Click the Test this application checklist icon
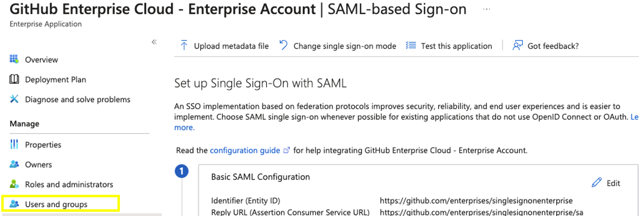644x216 pixels. [411, 45]
